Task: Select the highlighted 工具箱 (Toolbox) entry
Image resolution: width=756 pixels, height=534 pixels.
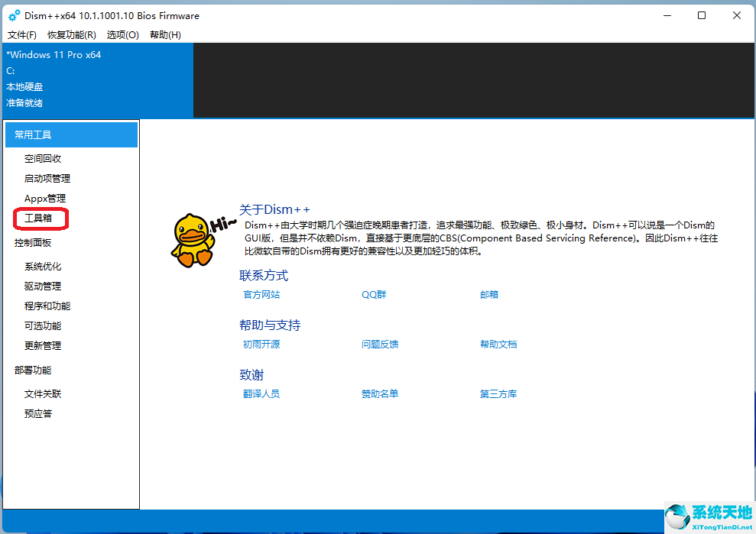Action: coord(41,218)
